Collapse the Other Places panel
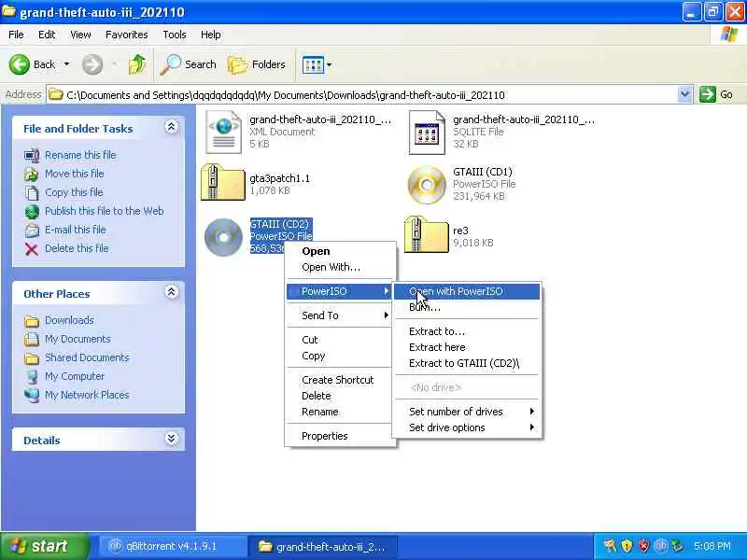The width and height of the screenshot is (747, 560). click(x=172, y=292)
